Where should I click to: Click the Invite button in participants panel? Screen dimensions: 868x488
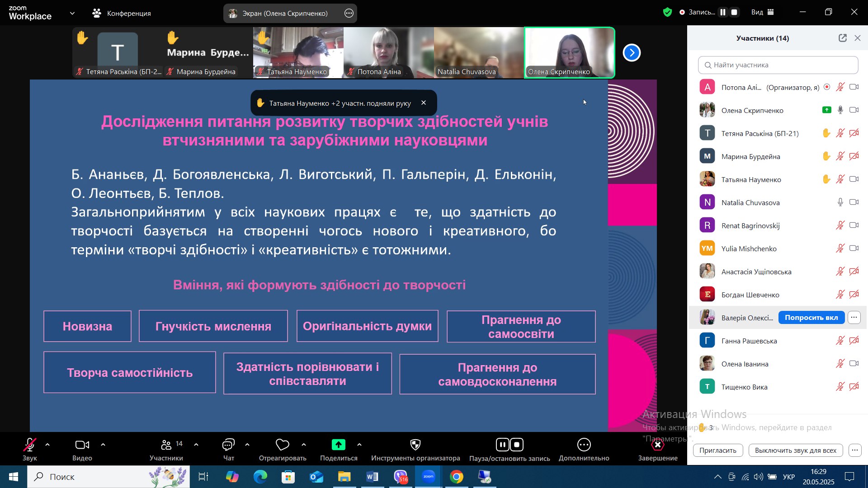pos(717,450)
